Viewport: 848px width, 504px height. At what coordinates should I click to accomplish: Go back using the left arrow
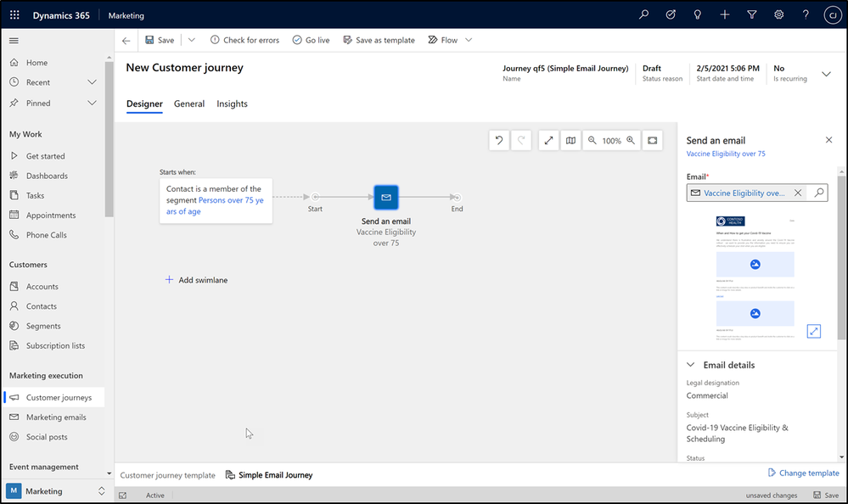click(126, 41)
